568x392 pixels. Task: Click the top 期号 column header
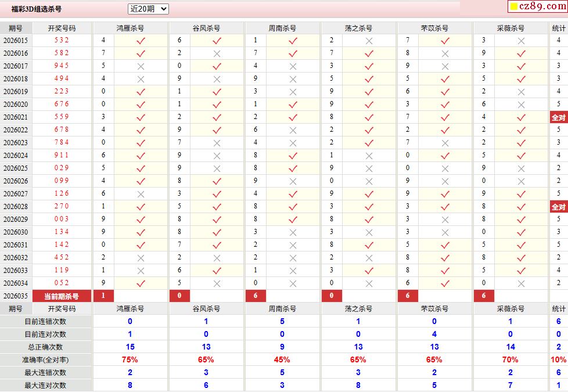point(16,28)
